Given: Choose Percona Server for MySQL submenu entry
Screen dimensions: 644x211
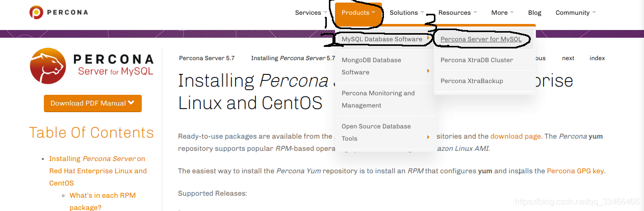Looking at the screenshot, I should point(481,39).
